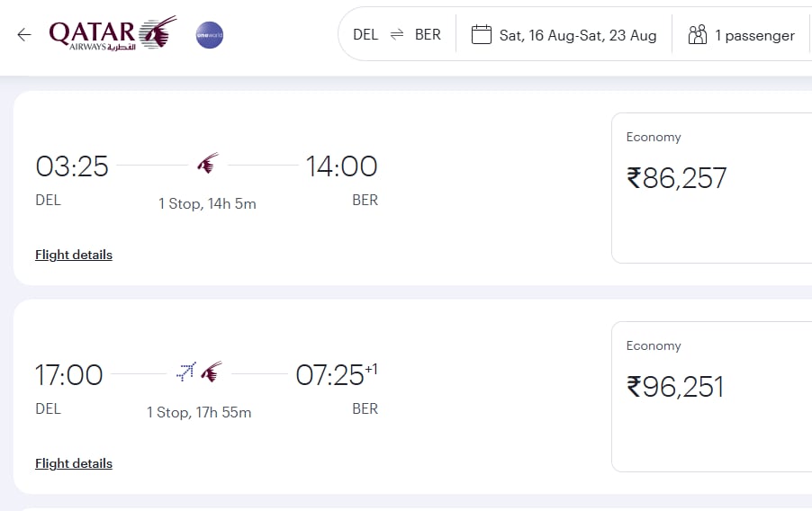Select Economy fare ₹96,251
This screenshot has height=511, width=812.
click(711, 397)
